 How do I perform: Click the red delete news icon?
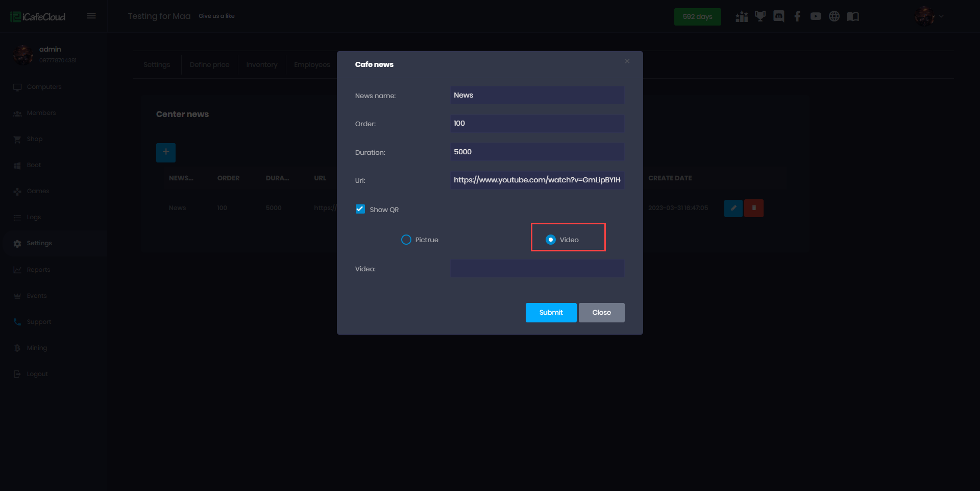click(x=753, y=208)
